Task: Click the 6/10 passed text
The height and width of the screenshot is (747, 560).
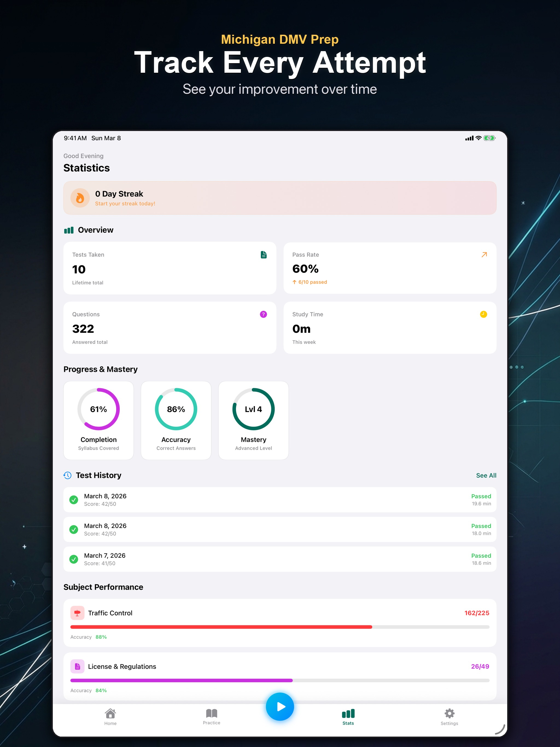Action: [x=313, y=282]
